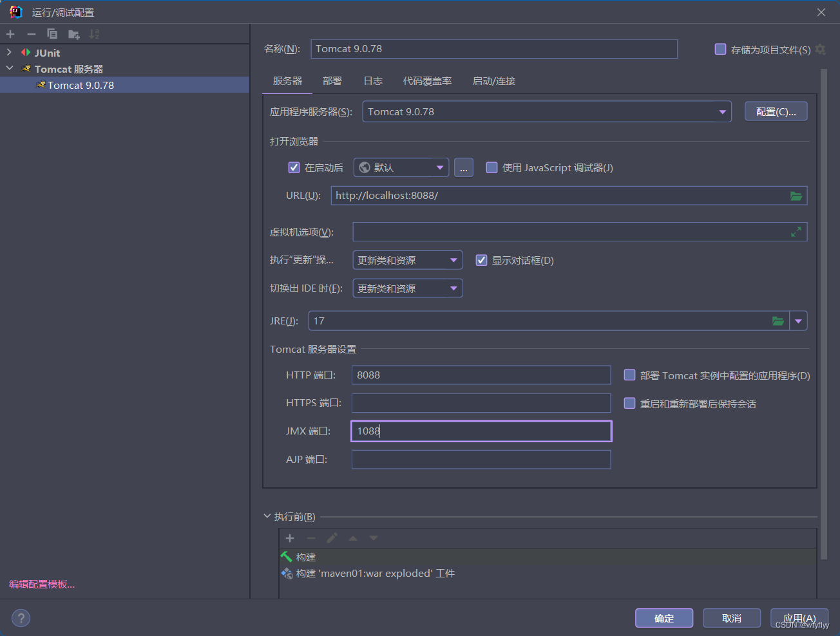Click the green hammer 构建 icon
This screenshot has height=636, width=840.
coord(287,557)
